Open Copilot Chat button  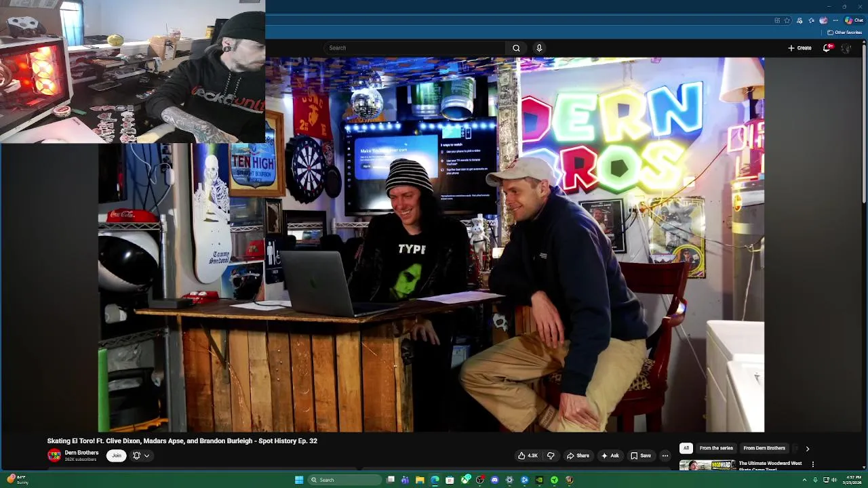pyautogui.click(x=854, y=20)
